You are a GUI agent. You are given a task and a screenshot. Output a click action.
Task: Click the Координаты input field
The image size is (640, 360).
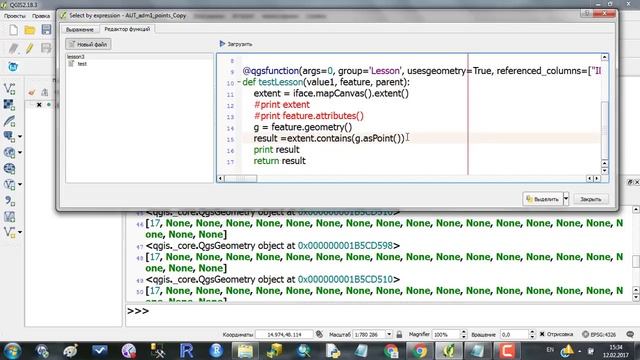tap(284, 334)
